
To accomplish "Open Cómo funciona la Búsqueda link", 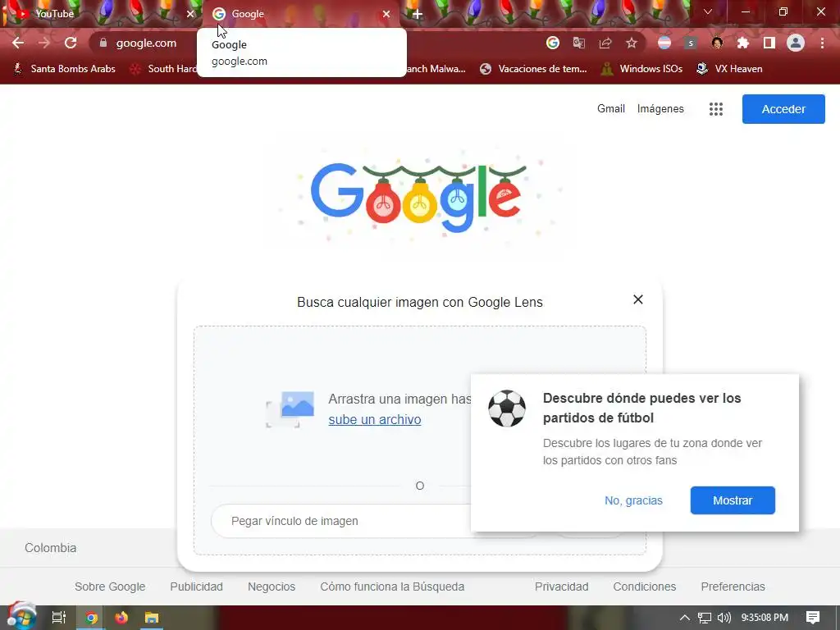I will coord(392,587).
